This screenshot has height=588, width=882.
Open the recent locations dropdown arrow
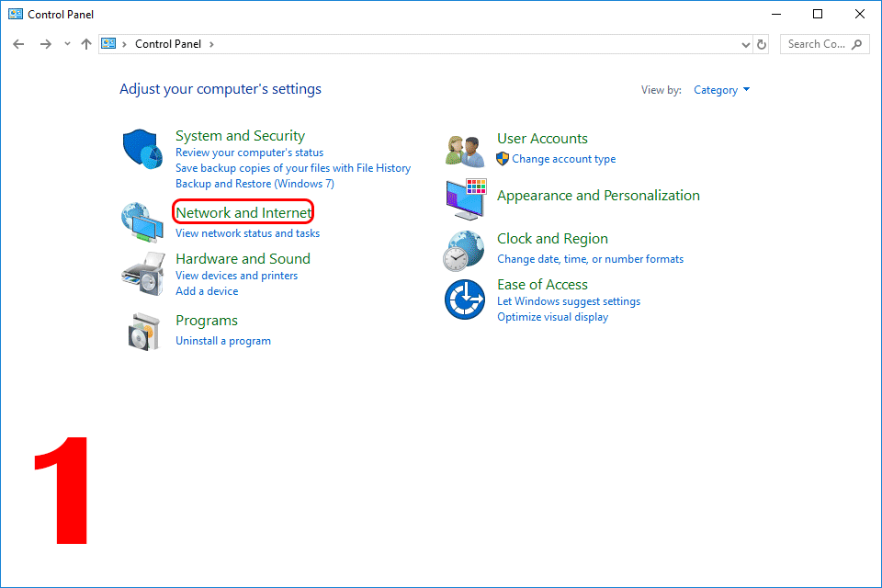click(67, 44)
